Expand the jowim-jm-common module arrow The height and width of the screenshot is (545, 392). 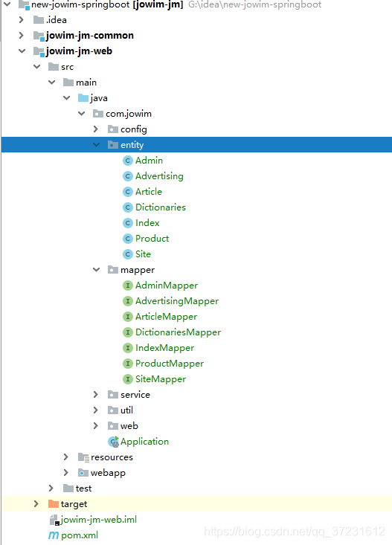tap(22, 36)
